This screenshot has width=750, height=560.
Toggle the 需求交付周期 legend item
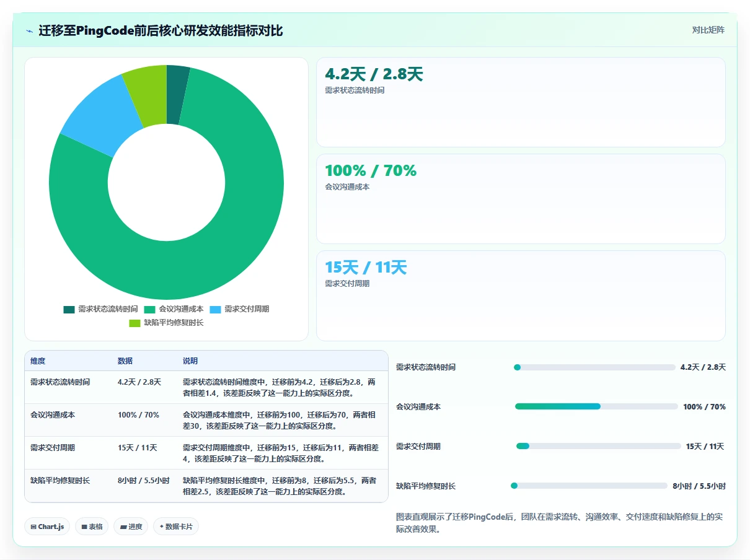tap(239, 309)
